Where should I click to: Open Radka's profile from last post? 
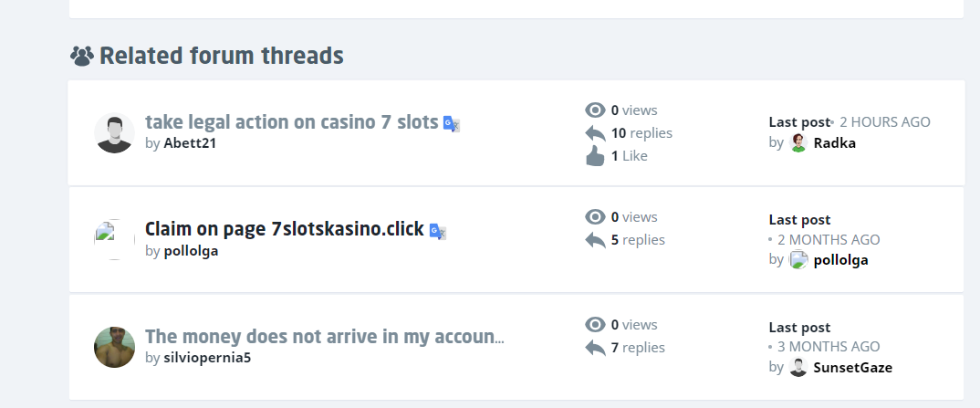tap(834, 142)
